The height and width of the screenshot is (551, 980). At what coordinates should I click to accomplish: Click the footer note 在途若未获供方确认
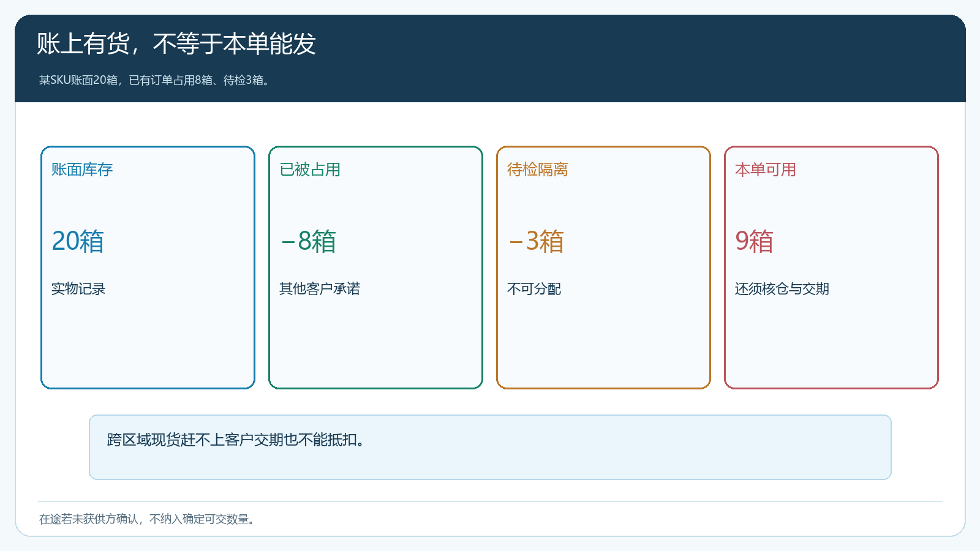tap(148, 519)
